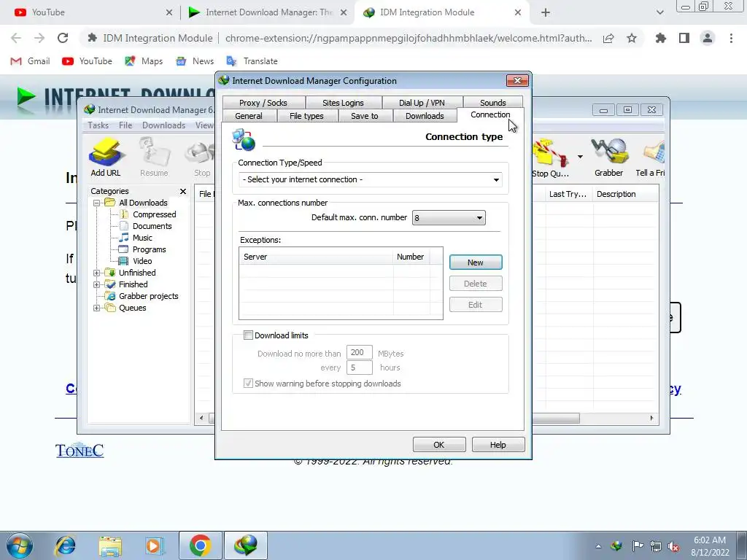
Task: Collapse the All Downloads tree node
Action: click(97, 203)
